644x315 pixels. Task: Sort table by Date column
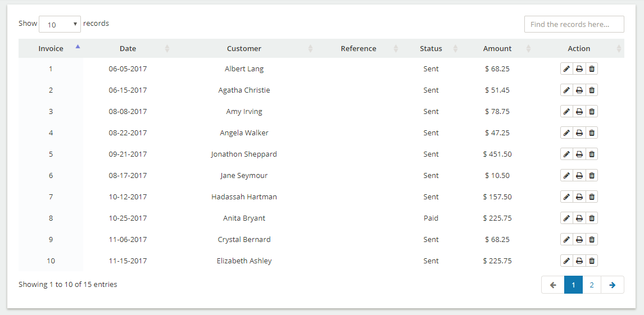pyautogui.click(x=128, y=48)
